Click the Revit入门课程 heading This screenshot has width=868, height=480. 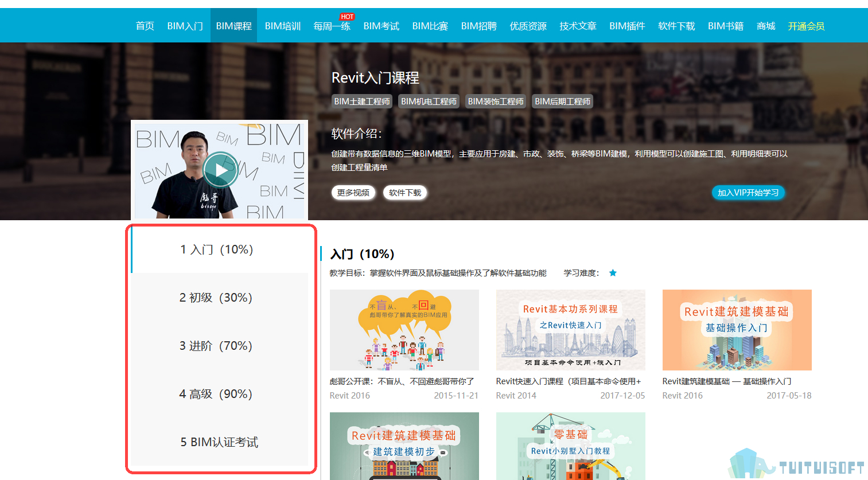click(375, 78)
